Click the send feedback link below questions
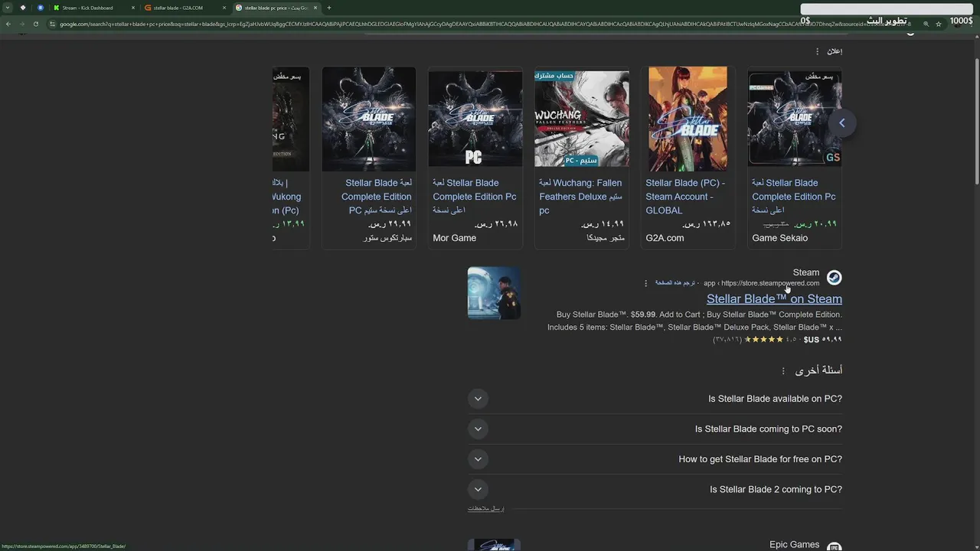This screenshot has width=980, height=551. coord(486,509)
